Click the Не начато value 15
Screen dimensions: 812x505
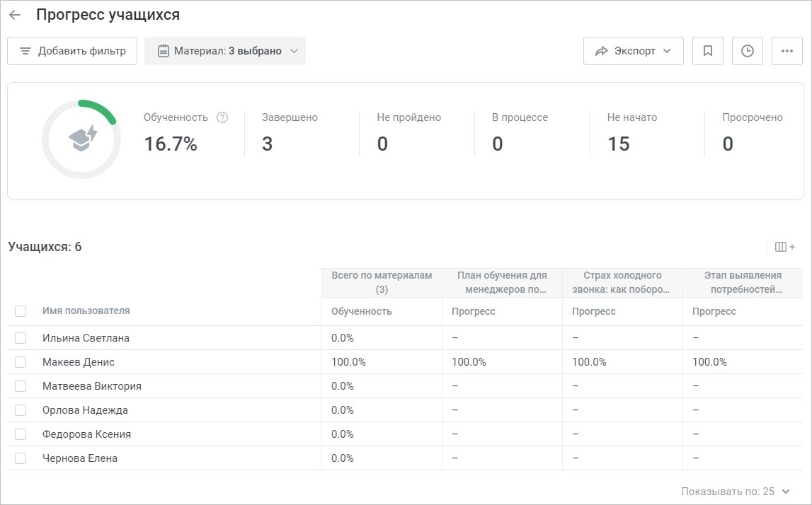pyautogui.click(x=618, y=144)
